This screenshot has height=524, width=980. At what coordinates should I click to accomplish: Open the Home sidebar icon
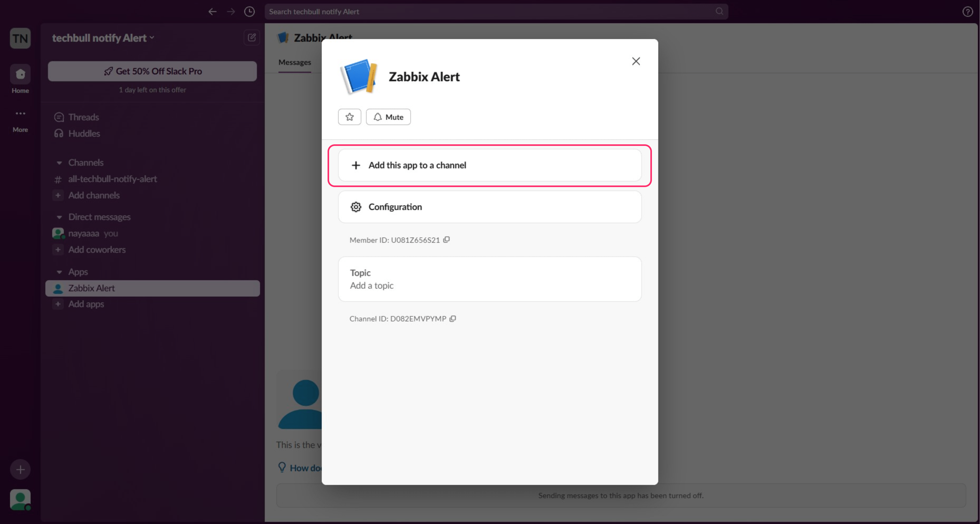pyautogui.click(x=20, y=75)
